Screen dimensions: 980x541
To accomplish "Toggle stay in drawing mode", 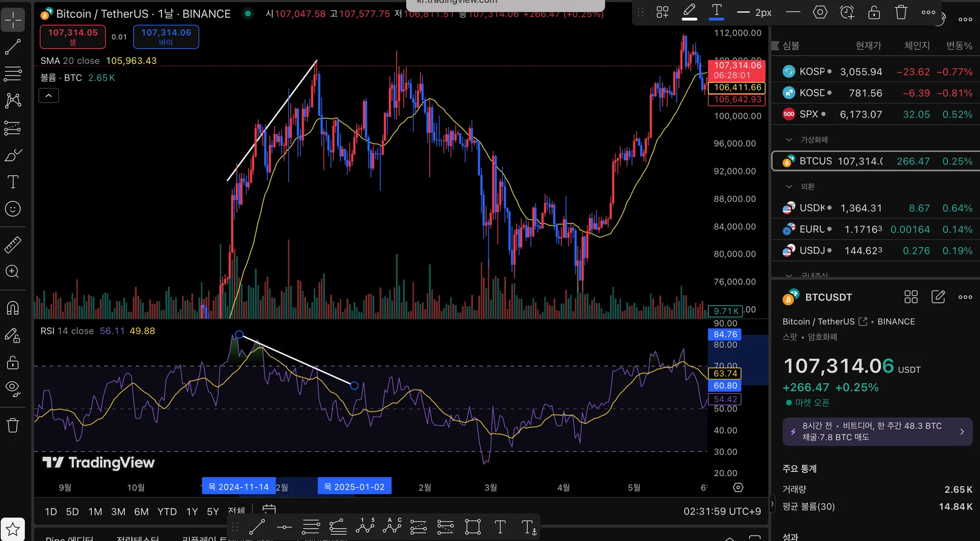I will point(13,335).
